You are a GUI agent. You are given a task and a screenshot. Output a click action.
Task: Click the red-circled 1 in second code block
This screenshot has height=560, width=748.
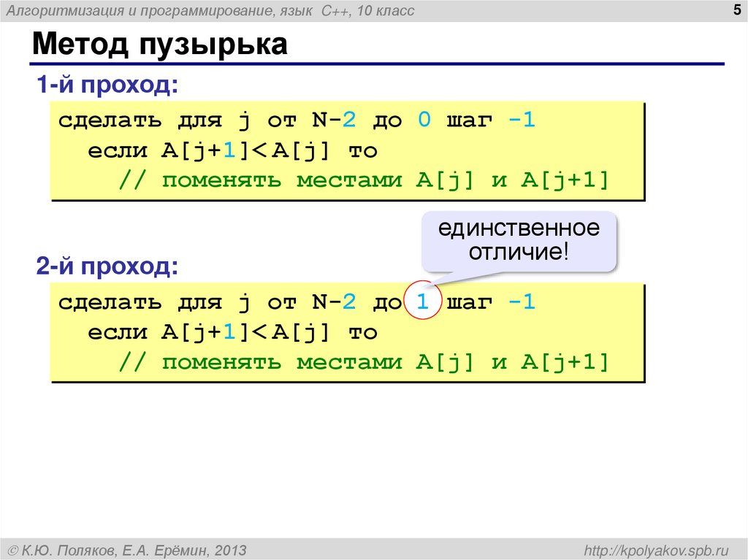[422, 301]
